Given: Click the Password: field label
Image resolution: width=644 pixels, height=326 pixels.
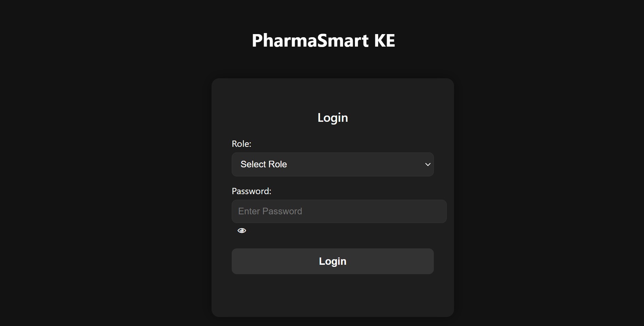Looking at the screenshot, I should point(251,191).
